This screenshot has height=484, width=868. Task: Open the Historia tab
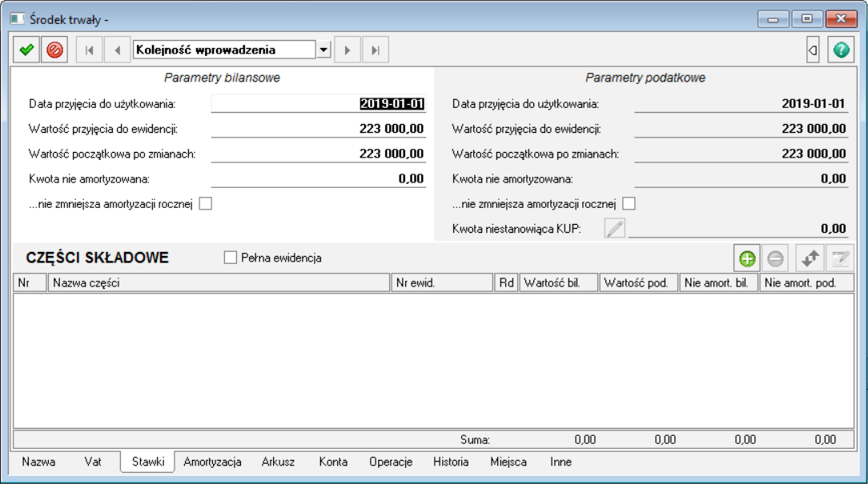(451, 462)
